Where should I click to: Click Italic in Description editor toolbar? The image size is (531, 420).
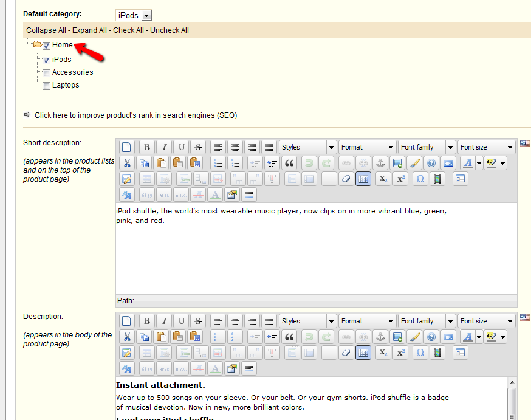pos(164,321)
